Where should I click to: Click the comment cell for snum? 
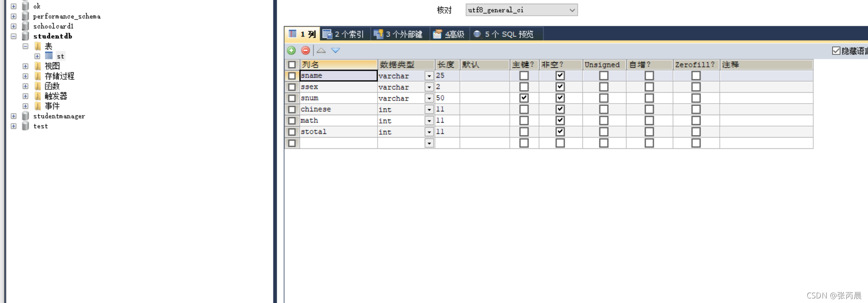click(766, 98)
